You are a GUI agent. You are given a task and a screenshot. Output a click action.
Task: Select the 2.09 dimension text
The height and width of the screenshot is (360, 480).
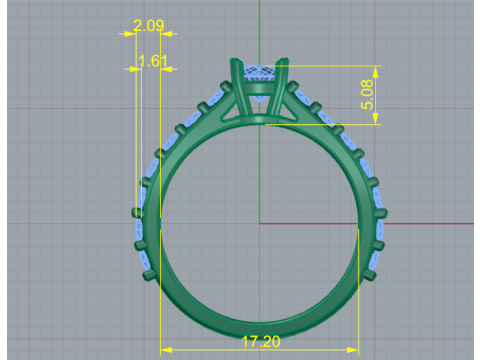point(149,26)
